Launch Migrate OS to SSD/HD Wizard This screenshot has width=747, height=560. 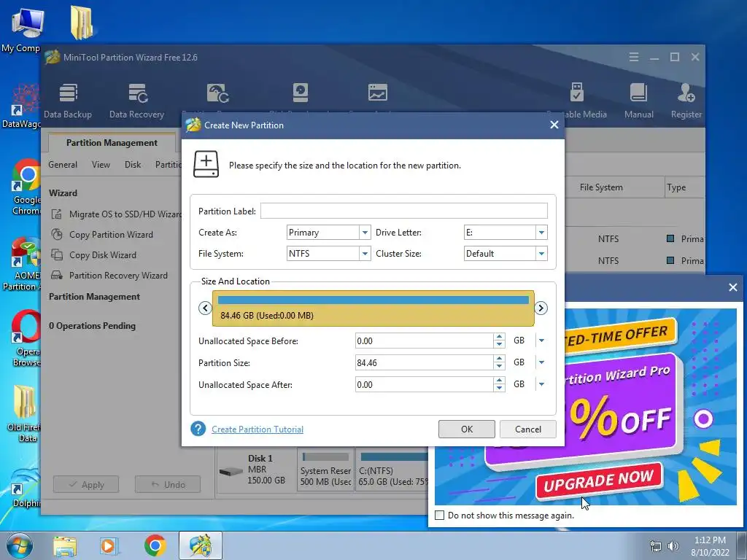point(116,214)
